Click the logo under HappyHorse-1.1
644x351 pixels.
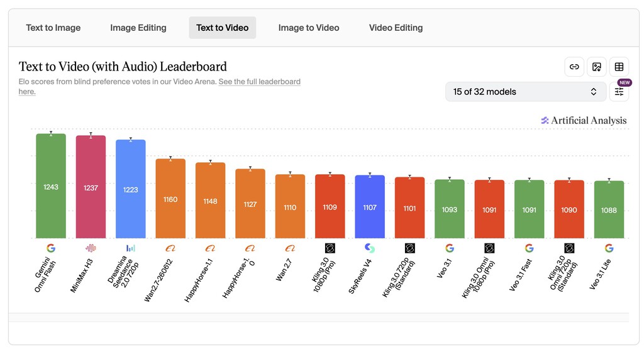210,248
